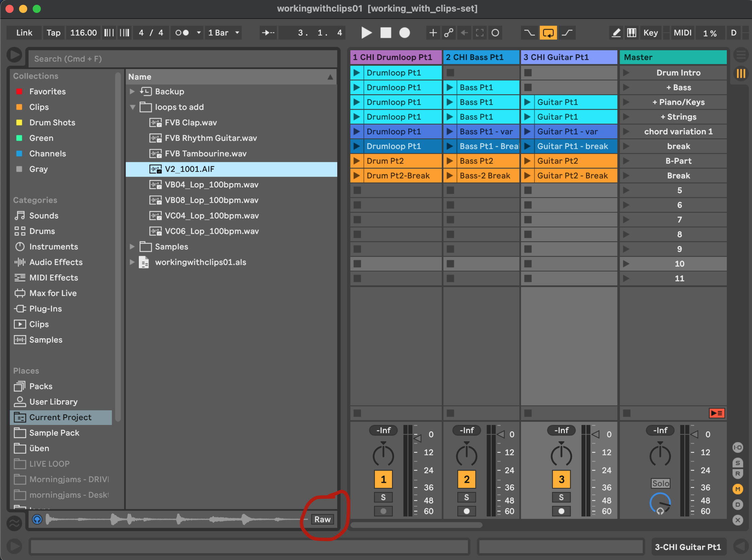This screenshot has height=560, width=752.
Task: Arm the CHI Bass Pt1 track
Action: click(x=466, y=511)
